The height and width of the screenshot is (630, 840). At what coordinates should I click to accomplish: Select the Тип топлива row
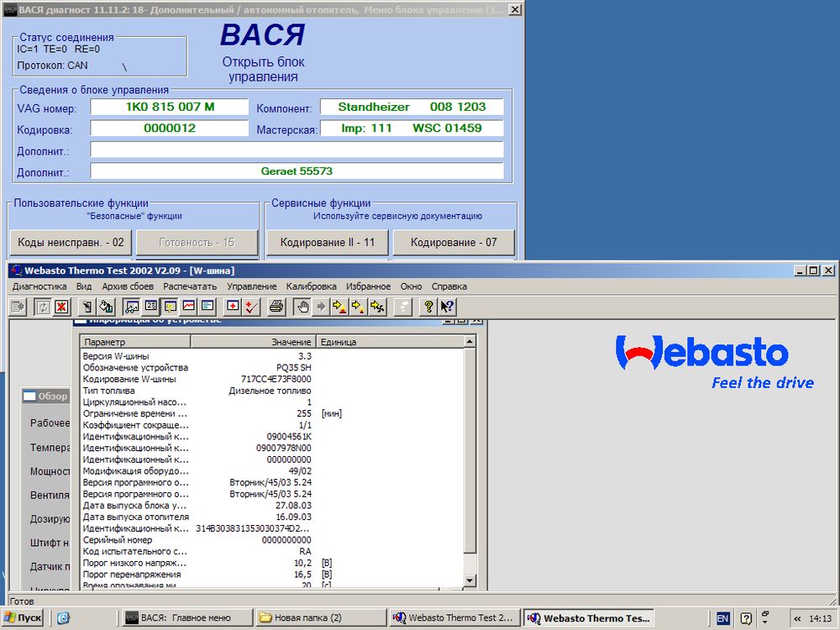click(x=271, y=391)
